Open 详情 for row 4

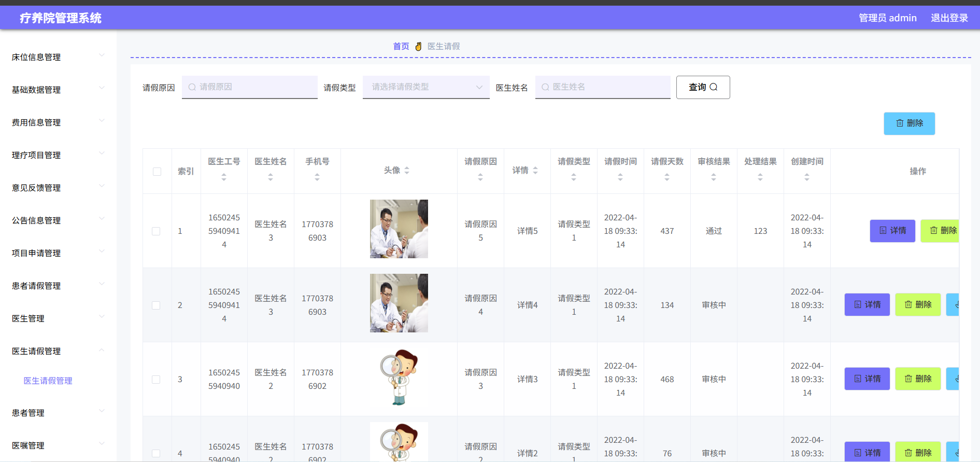click(867, 452)
